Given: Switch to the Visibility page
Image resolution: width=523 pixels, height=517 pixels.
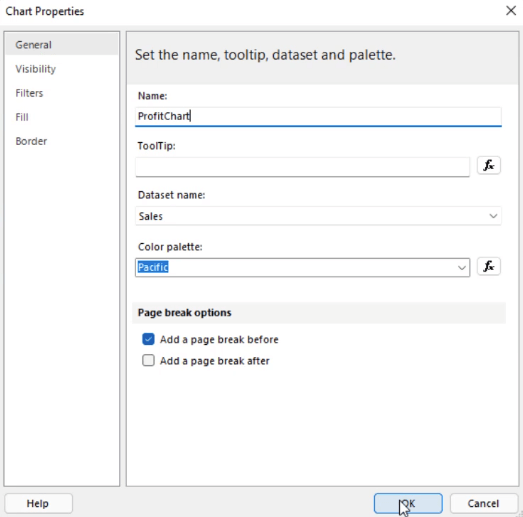Looking at the screenshot, I should [x=35, y=69].
